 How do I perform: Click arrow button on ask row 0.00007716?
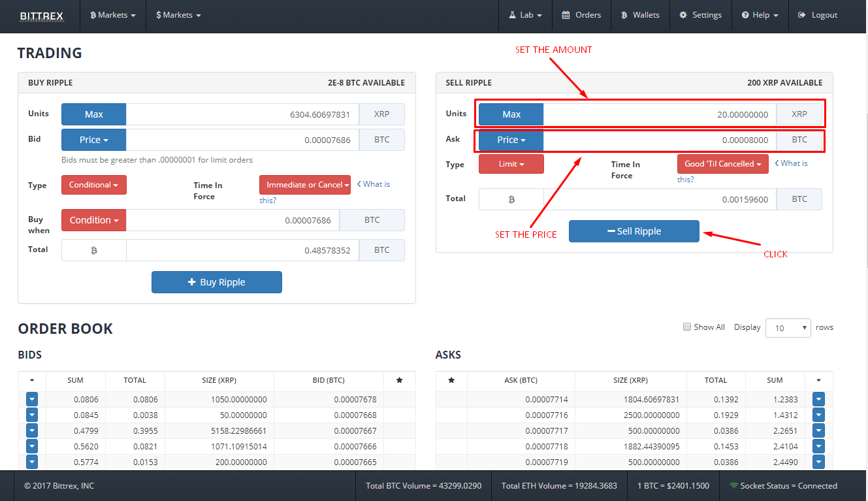point(818,415)
